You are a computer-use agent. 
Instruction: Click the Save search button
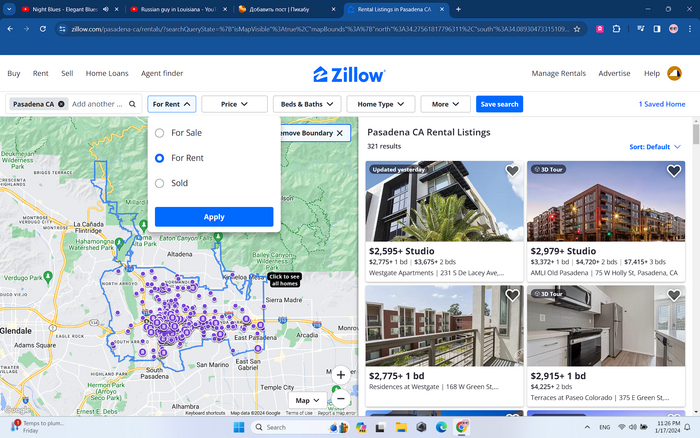[x=499, y=104]
